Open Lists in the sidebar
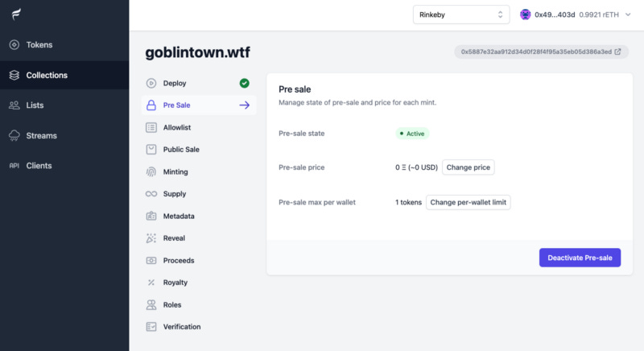Viewport: 644px width, 351px height. pyautogui.click(x=64, y=105)
